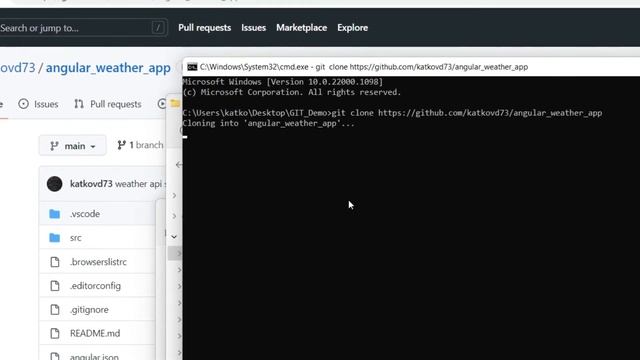
Task: Open the angular_weather_app repository link
Action: (x=108, y=68)
